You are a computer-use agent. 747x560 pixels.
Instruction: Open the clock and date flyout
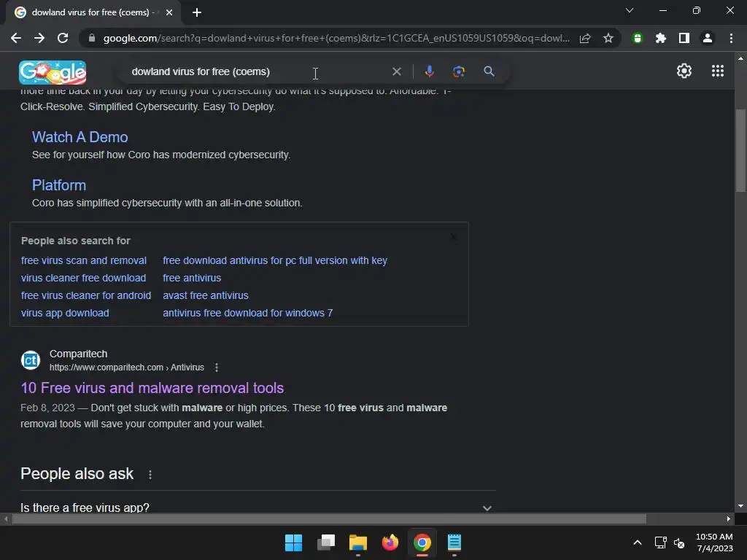coord(714,542)
